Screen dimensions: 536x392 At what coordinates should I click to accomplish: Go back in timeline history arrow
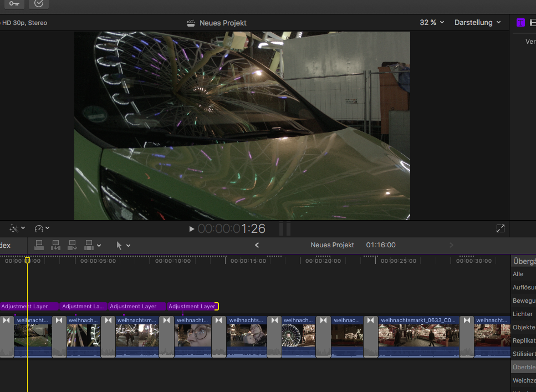tap(257, 245)
